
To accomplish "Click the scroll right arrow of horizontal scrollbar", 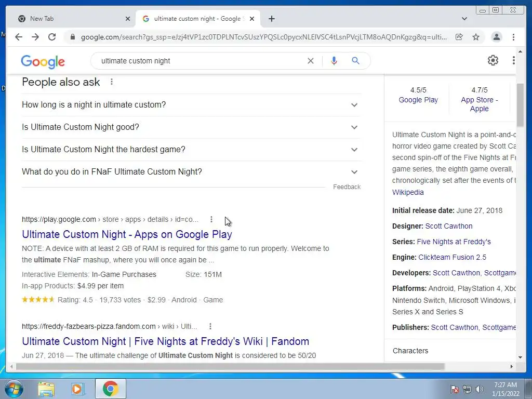I will coord(512,366).
